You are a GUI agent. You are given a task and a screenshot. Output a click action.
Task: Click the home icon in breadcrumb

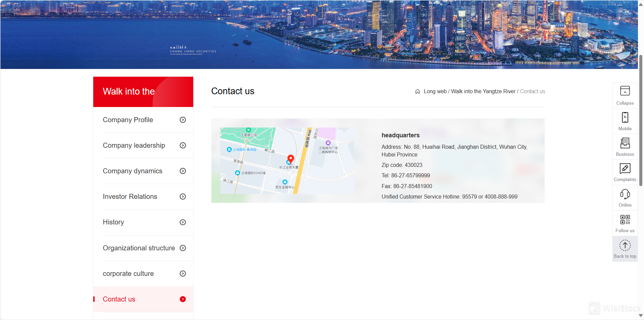[417, 92]
